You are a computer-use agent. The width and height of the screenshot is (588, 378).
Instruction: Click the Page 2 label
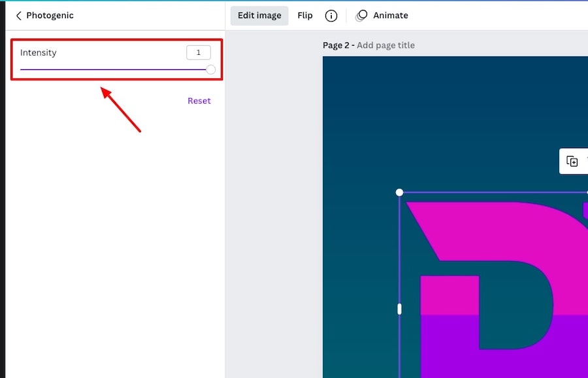click(337, 45)
